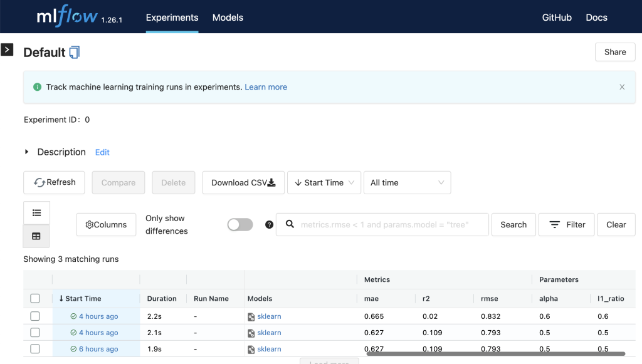Open the Docs menu link
Image resolution: width=642 pixels, height=364 pixels.
point(596,18)
